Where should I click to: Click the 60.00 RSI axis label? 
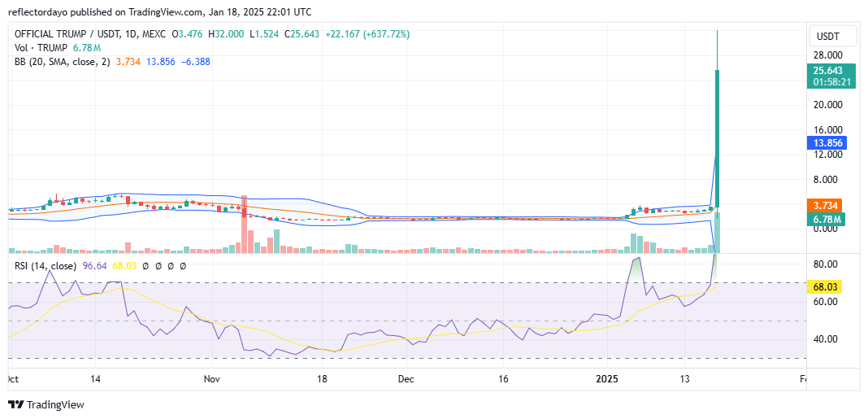(825, 302)
